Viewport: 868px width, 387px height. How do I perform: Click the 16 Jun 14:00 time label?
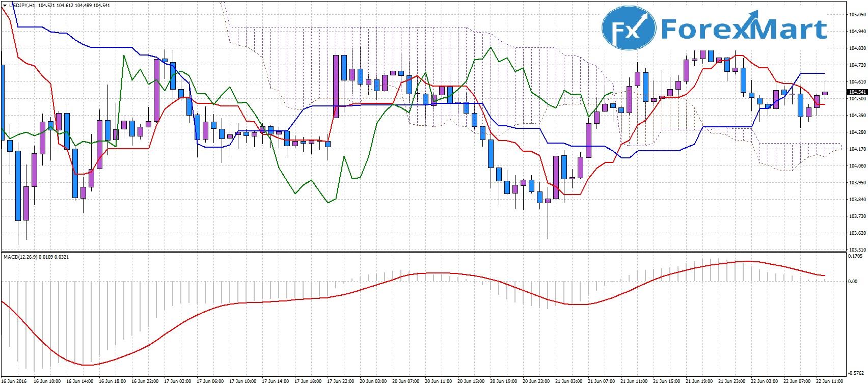(80, 381)
